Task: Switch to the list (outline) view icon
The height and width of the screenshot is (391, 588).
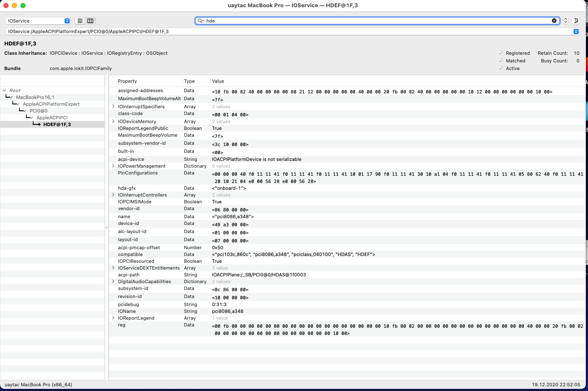Action: [x=80, y=21]
